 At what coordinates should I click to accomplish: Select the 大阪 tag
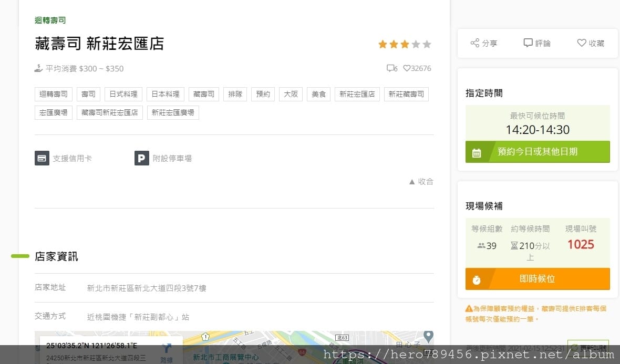coord(291,94)
